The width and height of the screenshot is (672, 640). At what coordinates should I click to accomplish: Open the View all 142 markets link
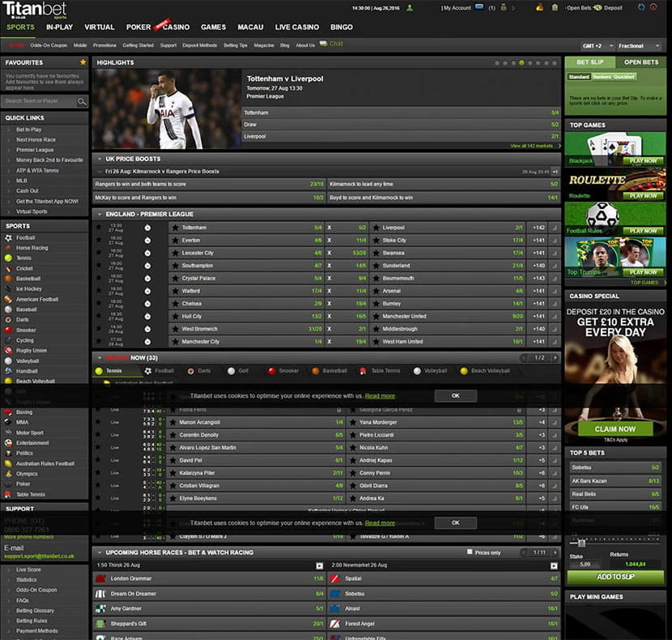click(x=531, y=146)
